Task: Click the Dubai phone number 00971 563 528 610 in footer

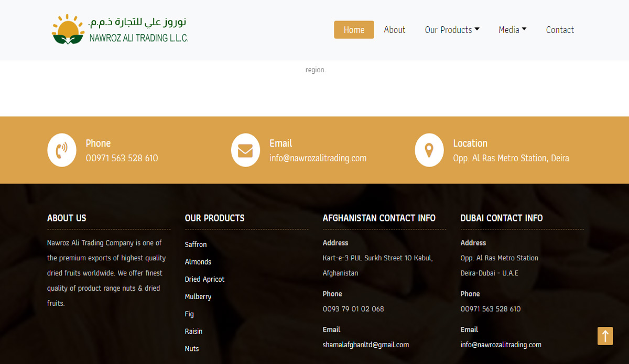Action: pos(490,309)
